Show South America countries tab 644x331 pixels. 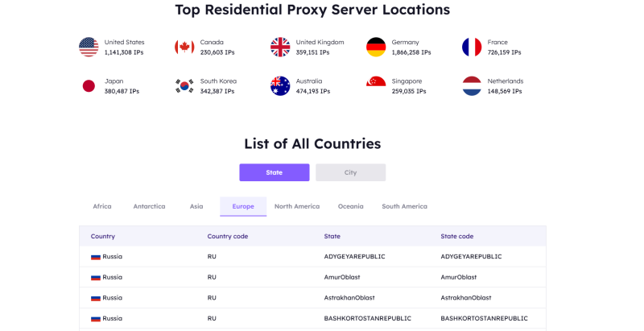coord(404,206)
